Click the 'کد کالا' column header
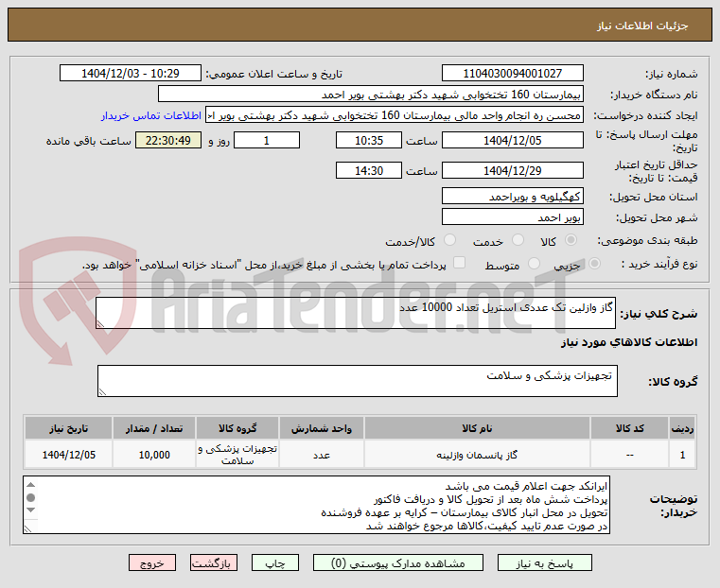 (x=630, y=428)
